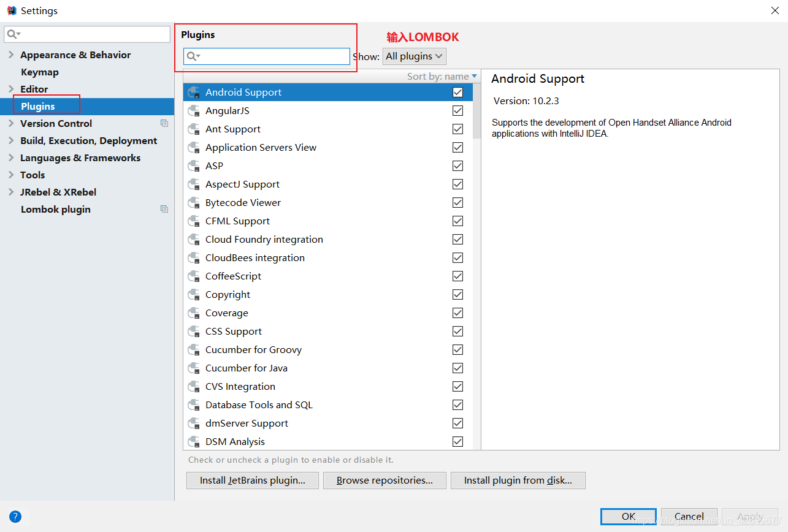Toggle the Ant Support plugin checkbox
The image size is (788, 532).
457,129
